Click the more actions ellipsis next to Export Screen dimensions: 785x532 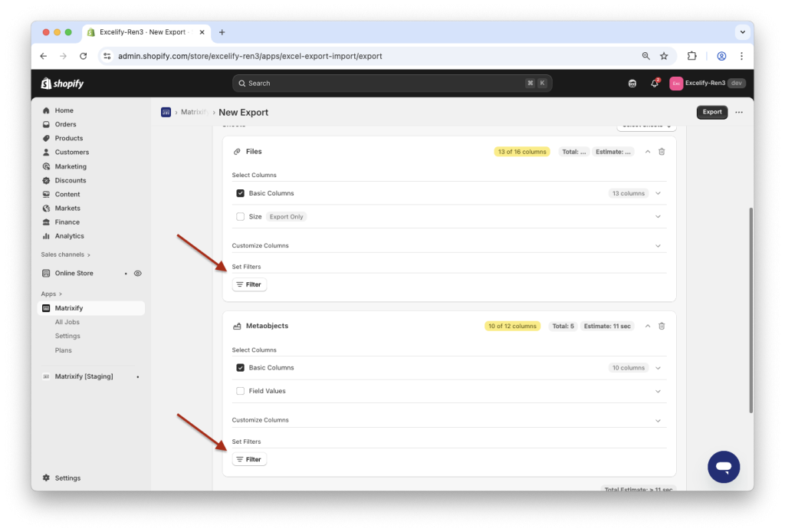738,112
